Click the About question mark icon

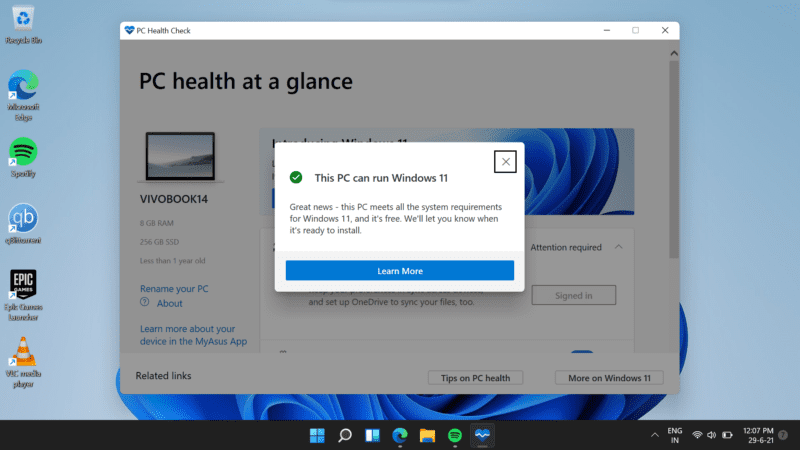(145, 302)
